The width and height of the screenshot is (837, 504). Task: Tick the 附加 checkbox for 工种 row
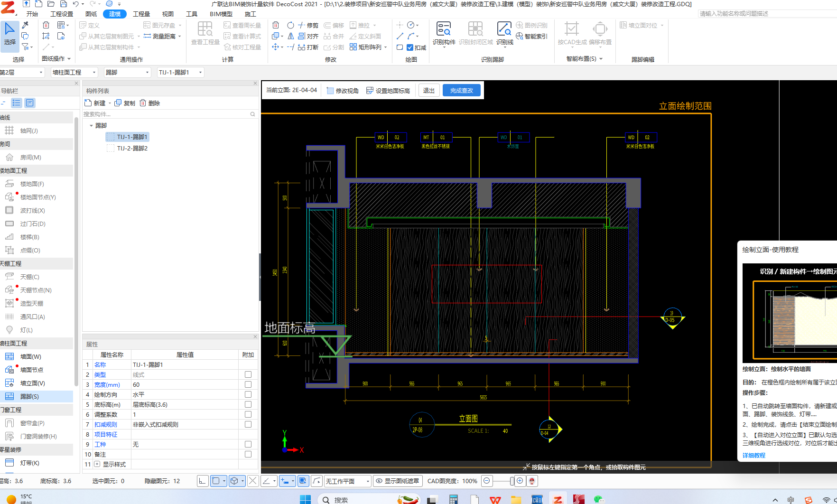coord(248,444)
